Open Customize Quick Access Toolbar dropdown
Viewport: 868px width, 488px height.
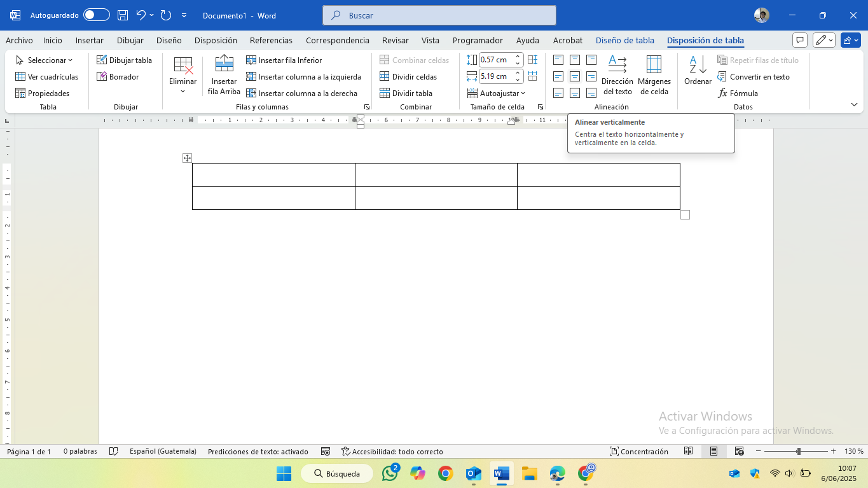click(x=184, y=15)
